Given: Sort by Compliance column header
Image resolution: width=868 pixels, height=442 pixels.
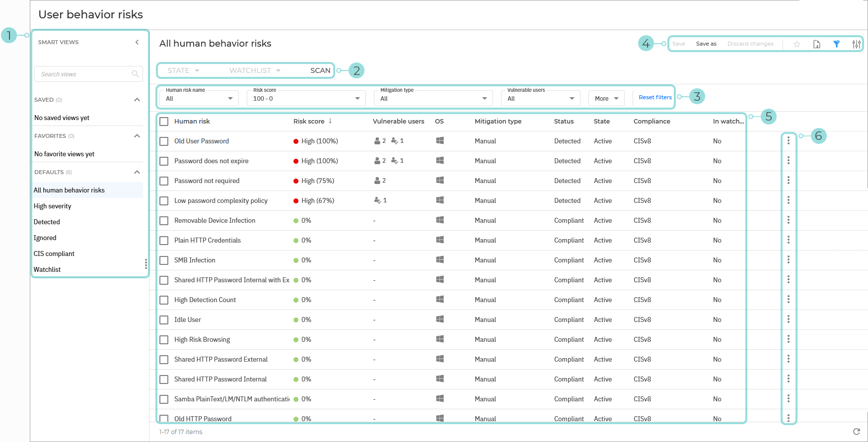Looking at the screenshot, I should pyautogui.click(x=651, y=121).
